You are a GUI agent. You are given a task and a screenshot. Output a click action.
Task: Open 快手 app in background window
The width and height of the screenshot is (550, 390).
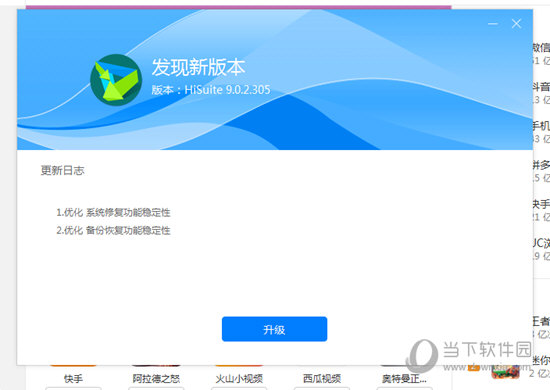point(73,378)
